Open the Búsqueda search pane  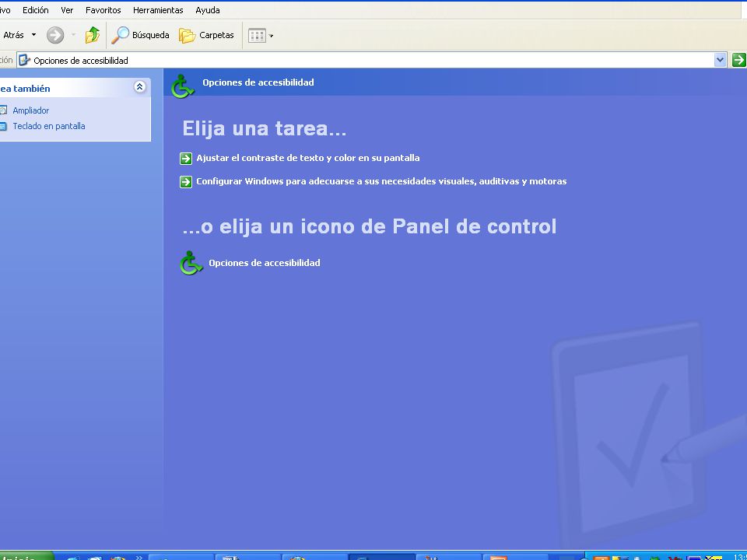140,35
